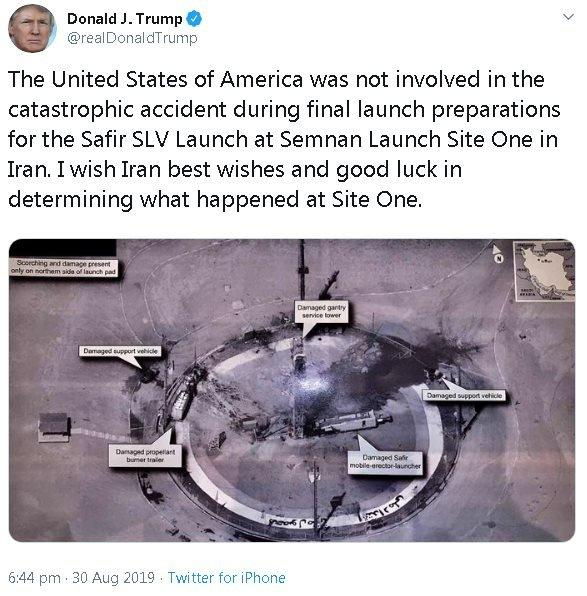The height and width of the screenshot is (596, 587).
Task: Open the tweet options chevron menu
Action: coord(568,17)
